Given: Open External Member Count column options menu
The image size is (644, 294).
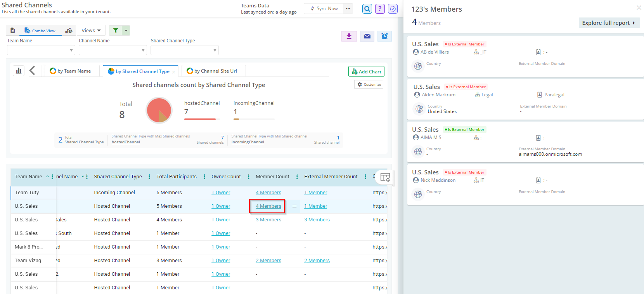Looking at the screenshot, I should coord(365,177).
